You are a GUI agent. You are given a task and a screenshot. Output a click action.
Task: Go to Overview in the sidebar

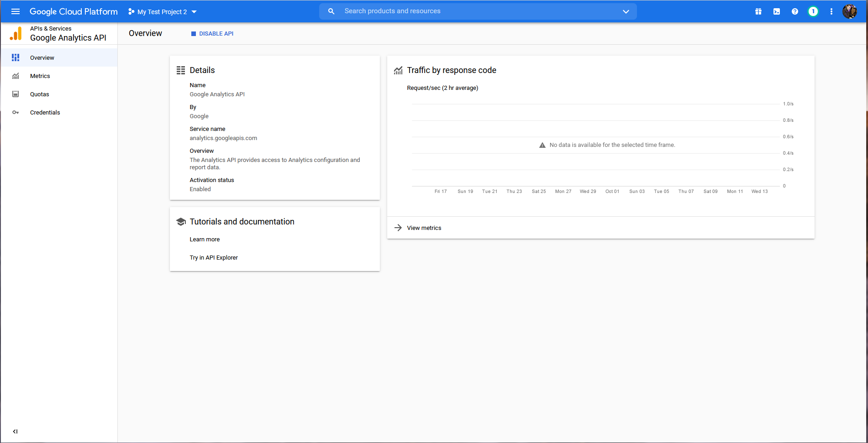[x=42, y=58]
